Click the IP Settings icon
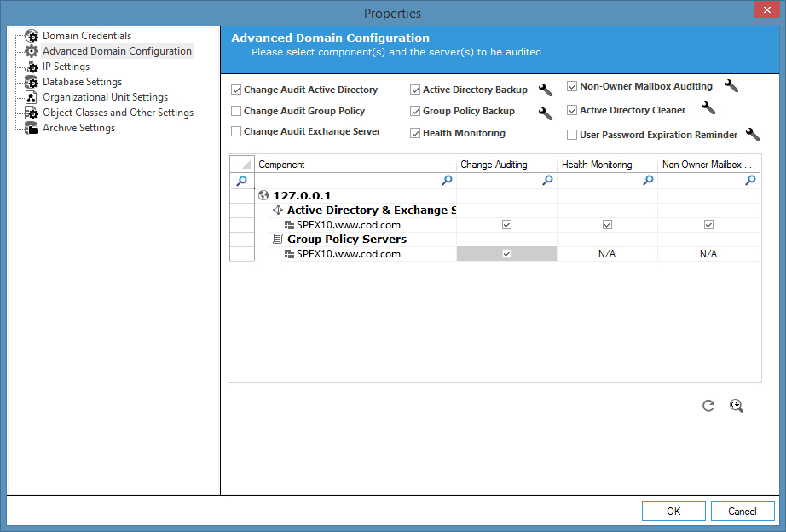Image resolution: width=786 pixels, height=532 pixels. 31,66
